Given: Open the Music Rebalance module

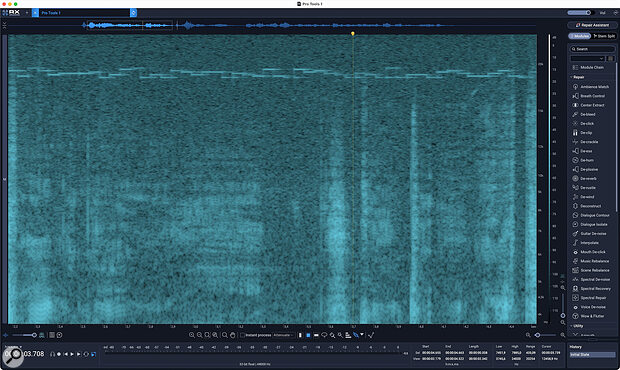Looking at the screenshot, I should pos(591,261).
